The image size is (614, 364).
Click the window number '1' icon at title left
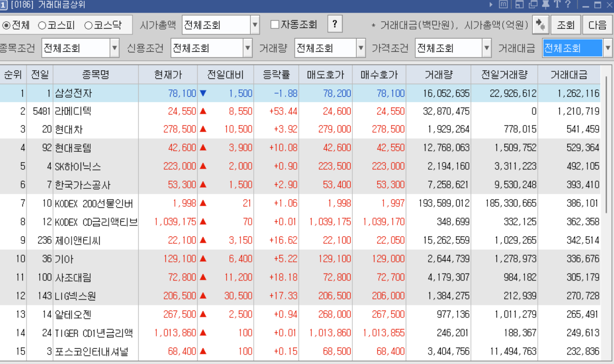point(4,5)
